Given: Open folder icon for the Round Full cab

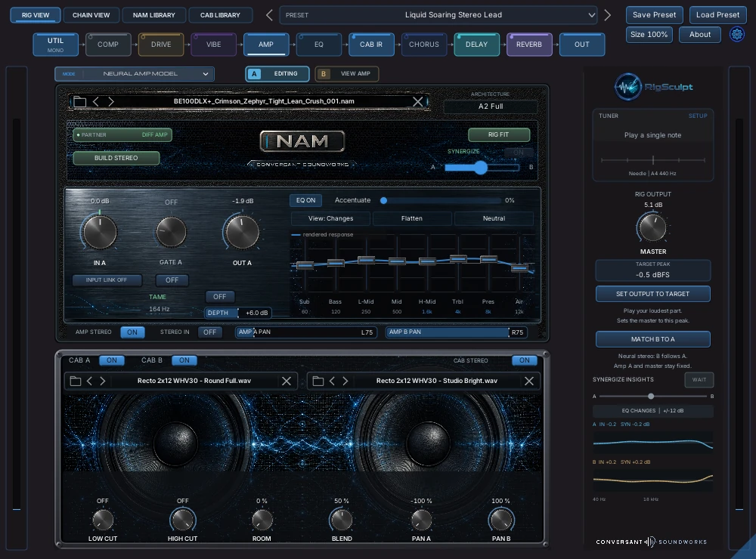Looking at the screenshot, I should (76, 381).
